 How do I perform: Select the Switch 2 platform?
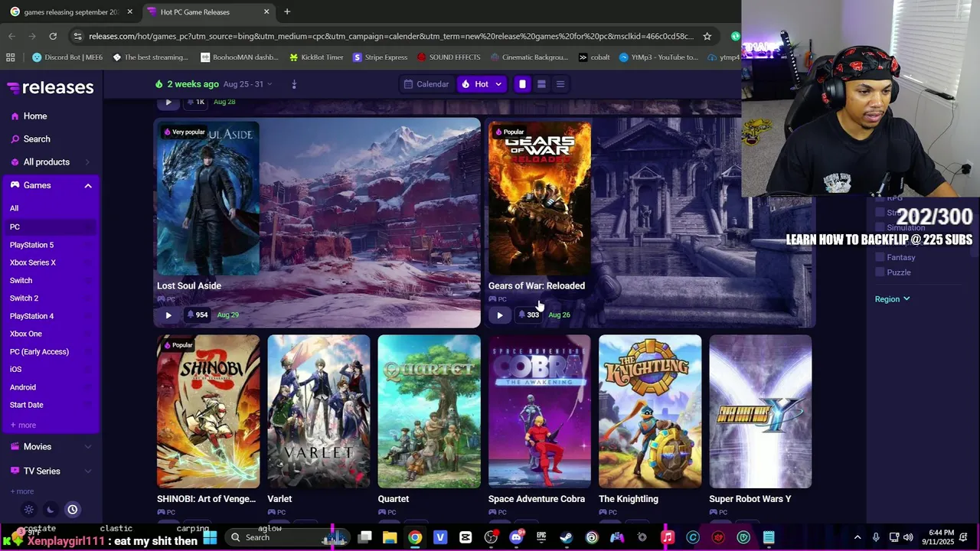24,298
